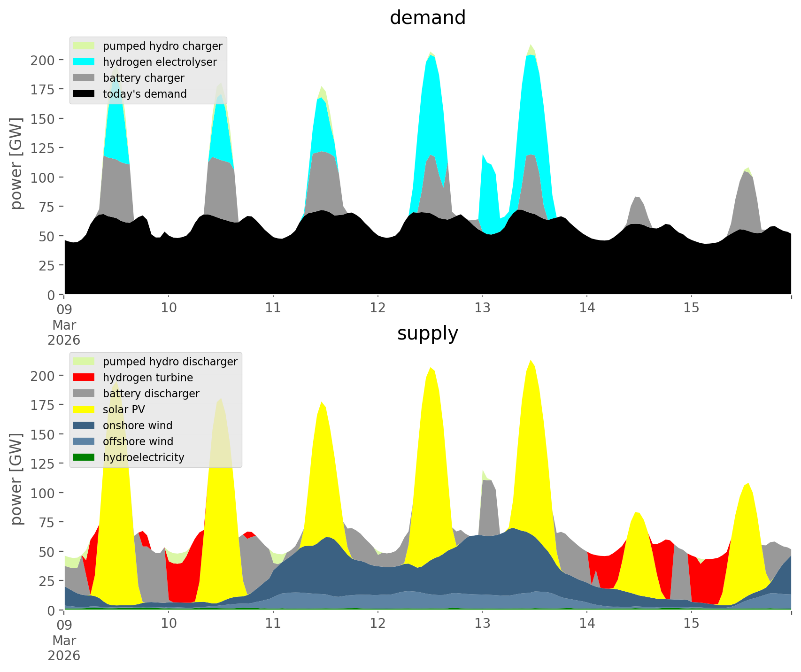
Task: Click the yellow solar PV legend swatch
Action: pos(84,409)
